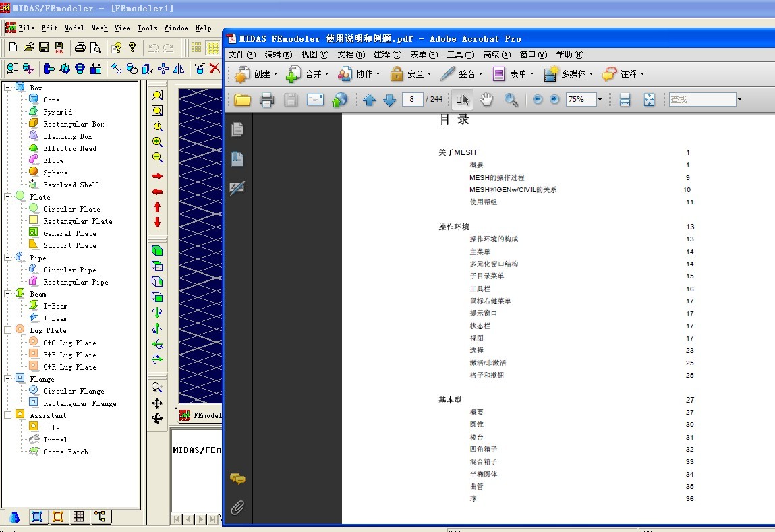Click the 安全 button in Acrobat toolbar
Viewport: 775px width, 532px height.
point(410,74)
